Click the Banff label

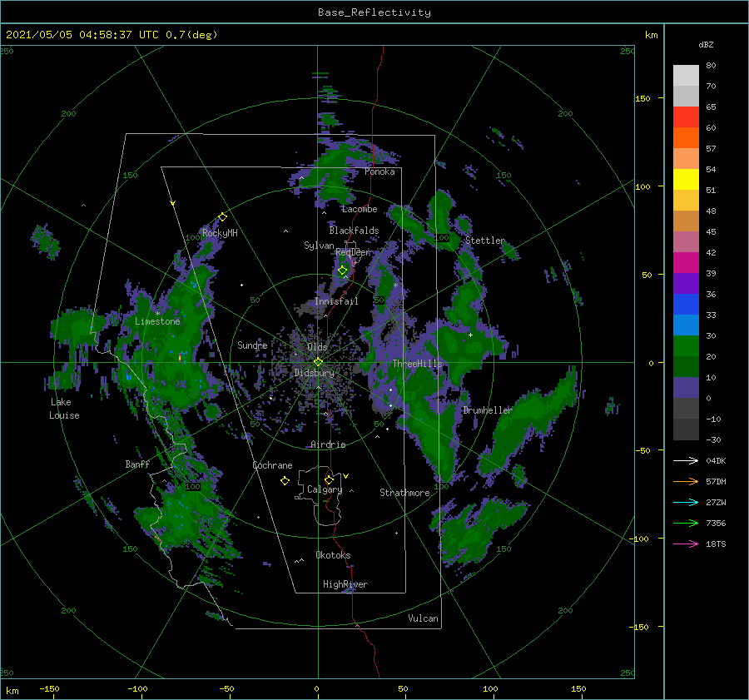click(x=137, y=464)
